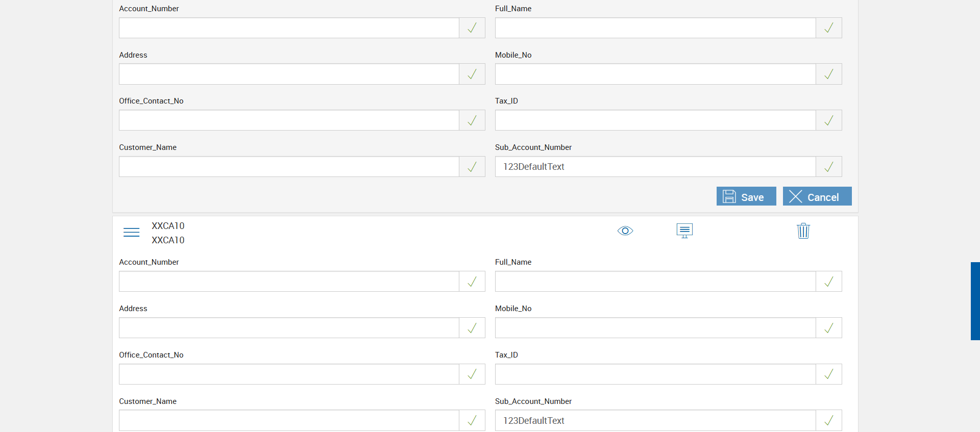Viewport: 980px width, 432px height.
Task: Confirm Tax_ID checkmark above the Save button
Action: [x=828, y=120]
